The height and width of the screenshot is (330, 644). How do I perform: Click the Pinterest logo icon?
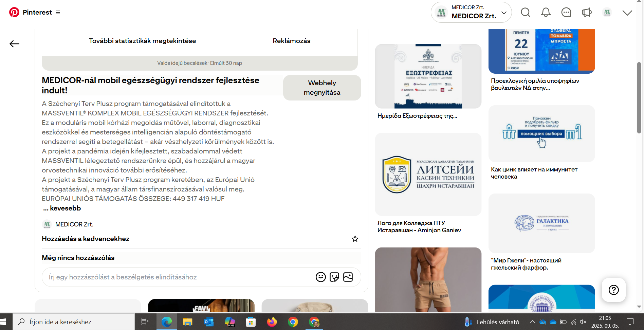coord(14,13)
